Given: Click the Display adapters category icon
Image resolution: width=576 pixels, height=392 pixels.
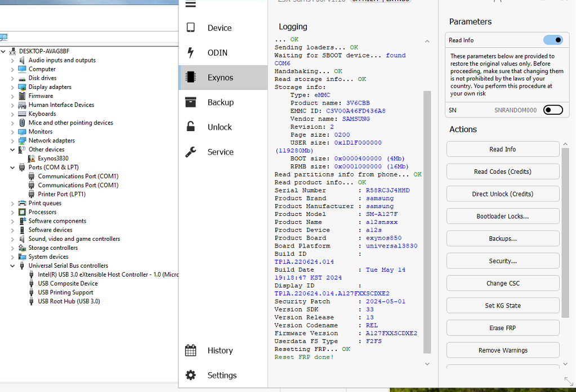Looking at the screenshot, I should (22, 87).
